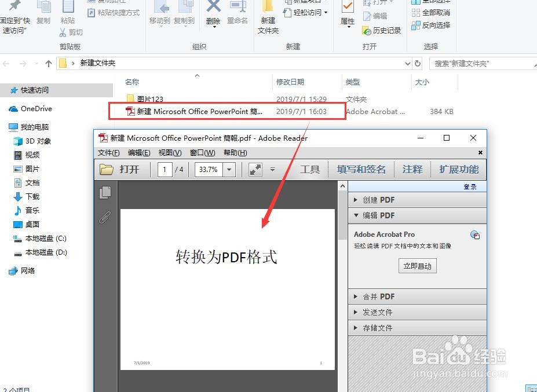Click the Sign in link in tools pane
The width and height of the screenshot is (537, 392).
tap(470, 187)
